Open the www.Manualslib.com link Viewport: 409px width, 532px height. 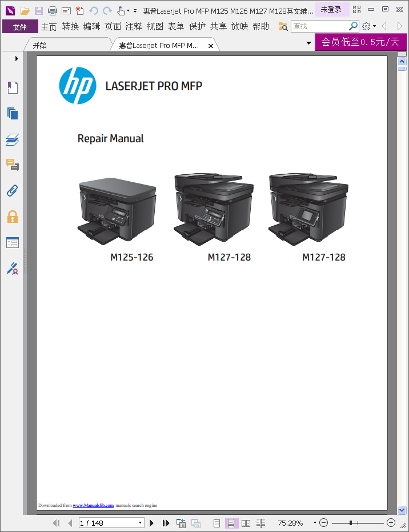[x=93, y=505]
